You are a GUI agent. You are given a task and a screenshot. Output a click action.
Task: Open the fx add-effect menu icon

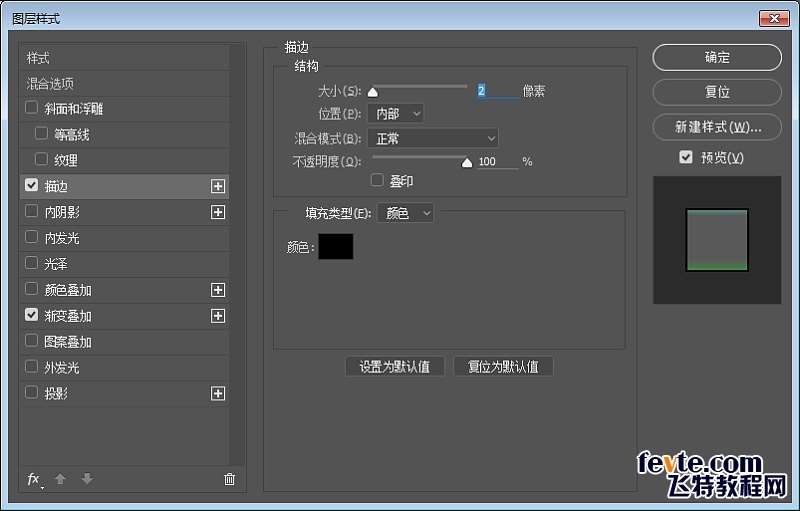tap(34, 479)
